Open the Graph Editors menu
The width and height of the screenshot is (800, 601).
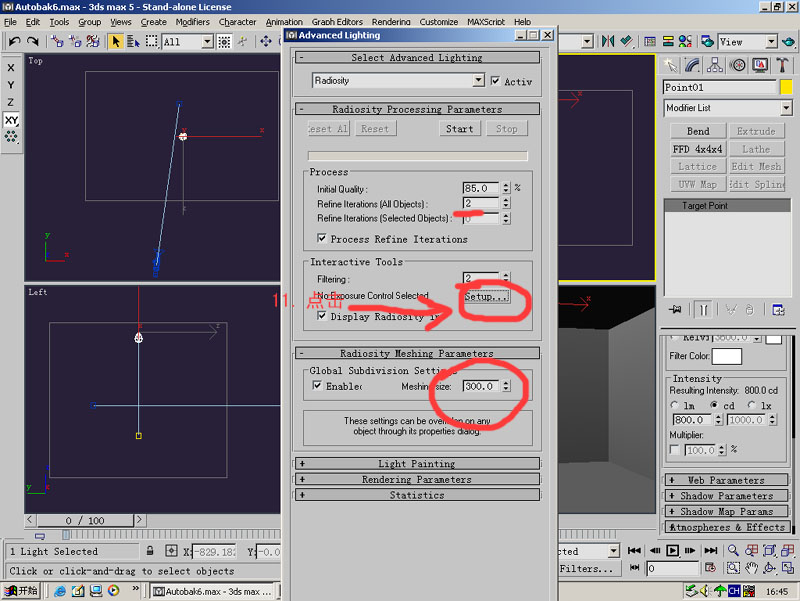(x=337, y=22)
